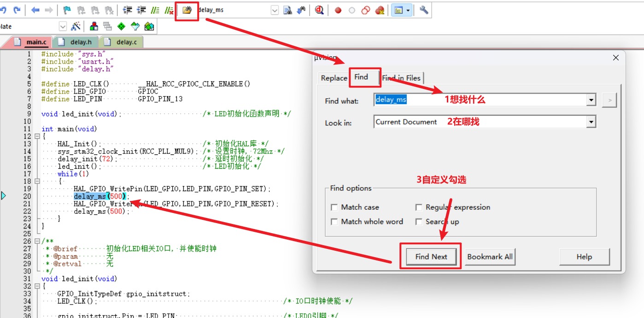This screenshot has width=644, height=318.
Task: Click the Undo arrow in the toolbar
Action: point(4,10)
